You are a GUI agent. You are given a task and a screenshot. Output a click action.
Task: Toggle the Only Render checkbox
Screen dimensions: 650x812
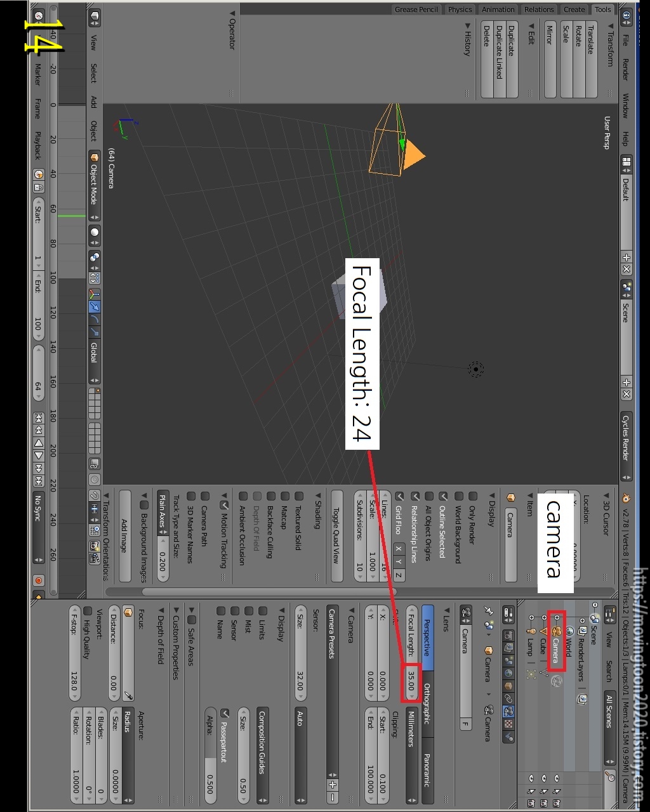[472, 496]
